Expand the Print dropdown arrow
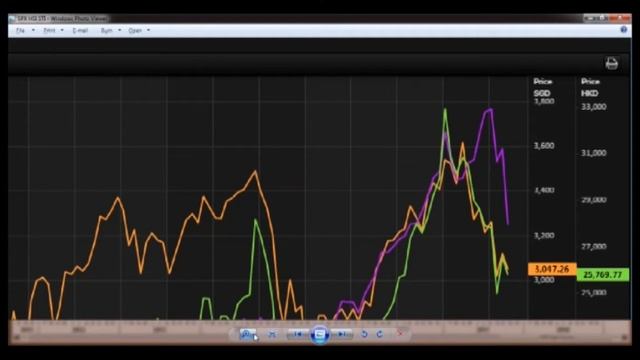 coord(62,31)
